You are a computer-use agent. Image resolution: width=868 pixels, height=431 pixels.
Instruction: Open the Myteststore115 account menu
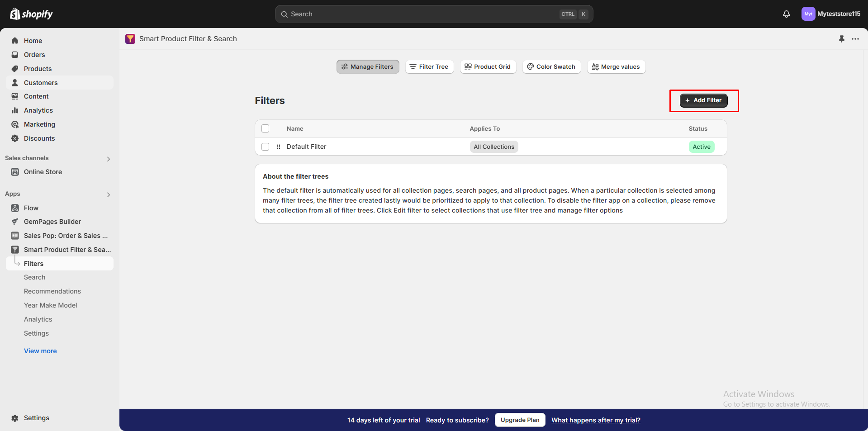click(x=830, y=14)
